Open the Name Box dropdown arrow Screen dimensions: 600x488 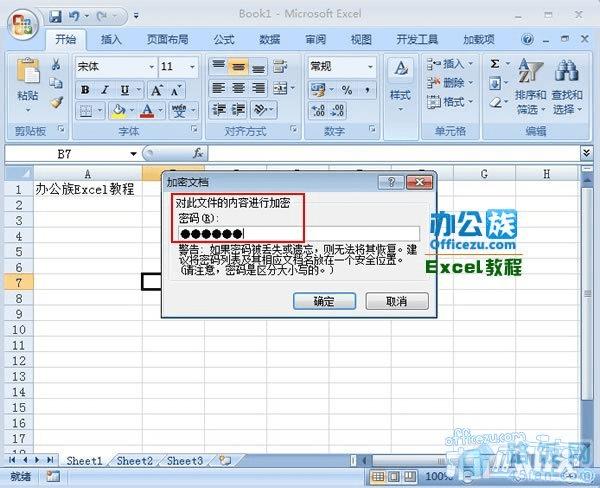coord(133,154)
